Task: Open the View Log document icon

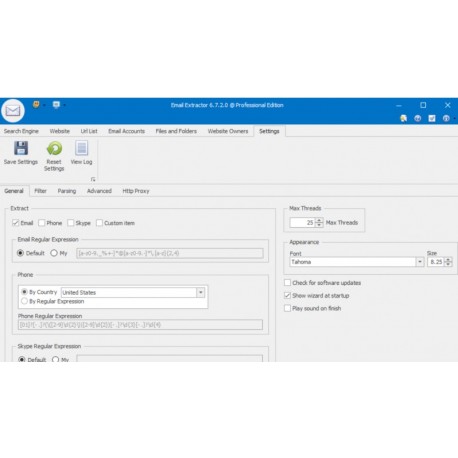Action: click(x=81, y=148)
